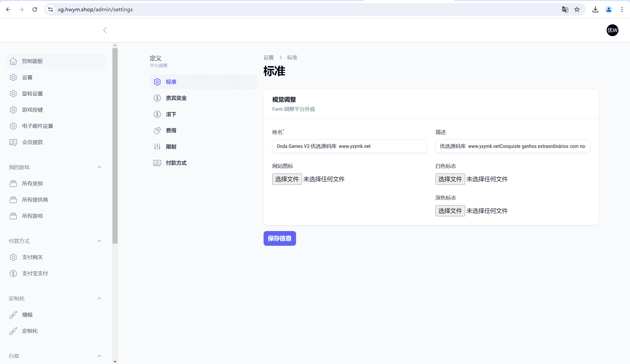Click the 保存信息 button
630x364 pixels.
pos(280,238)
